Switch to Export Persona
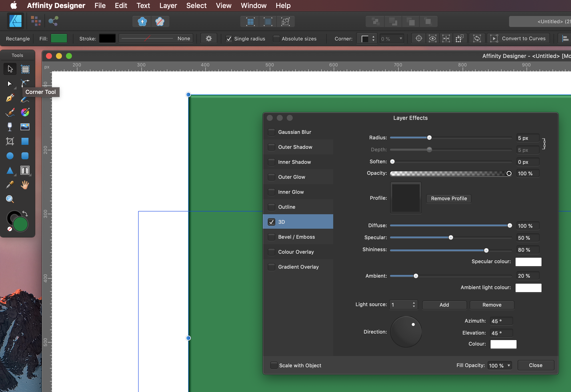Image resolution: width=571 pixels, height=392 pixels. click(53, 21)
